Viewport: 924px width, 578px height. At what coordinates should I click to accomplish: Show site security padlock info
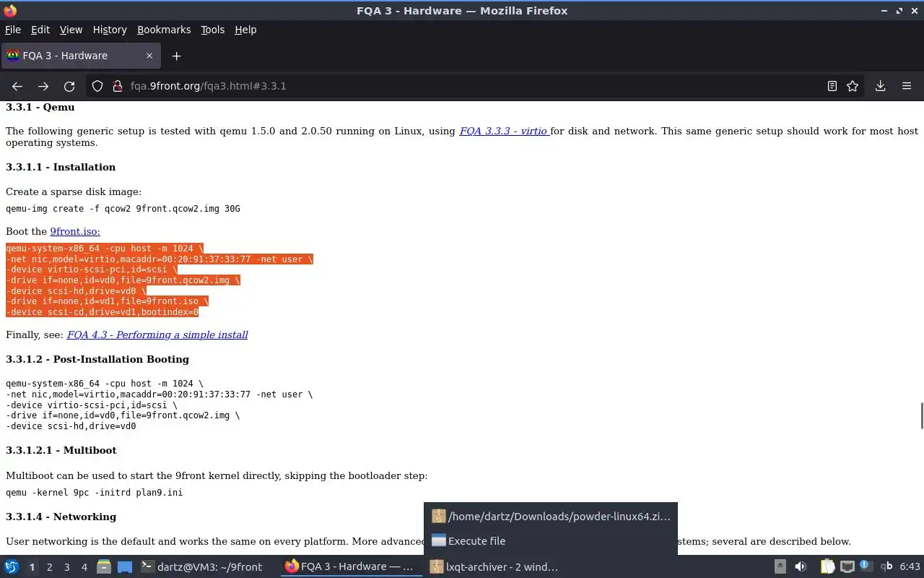[117, 86]
